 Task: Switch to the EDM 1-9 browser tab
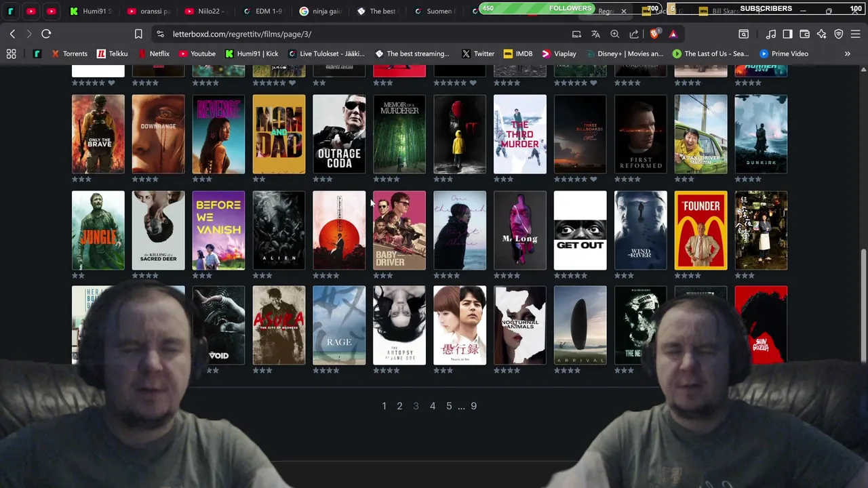coord(263,11)
